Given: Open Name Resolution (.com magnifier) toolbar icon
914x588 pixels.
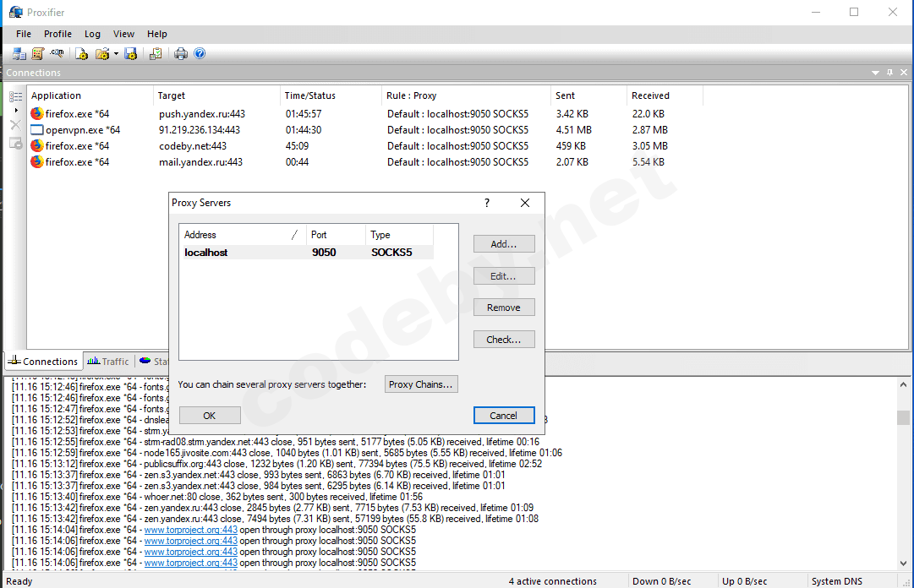Looking at the screenshot, I should click(57, 53).
